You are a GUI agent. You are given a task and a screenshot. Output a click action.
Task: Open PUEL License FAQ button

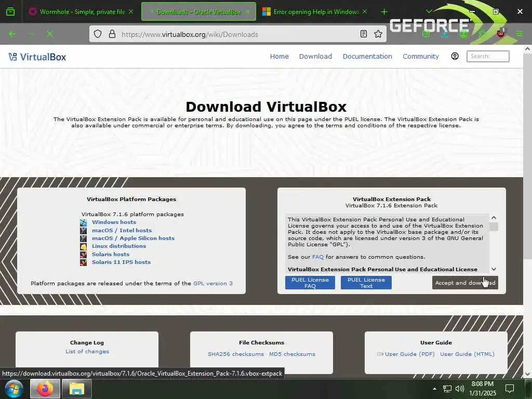[310, 283]
